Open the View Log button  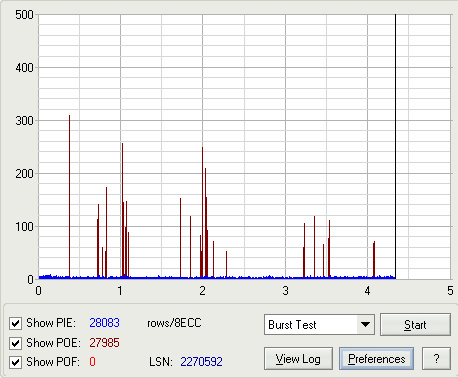298,359
